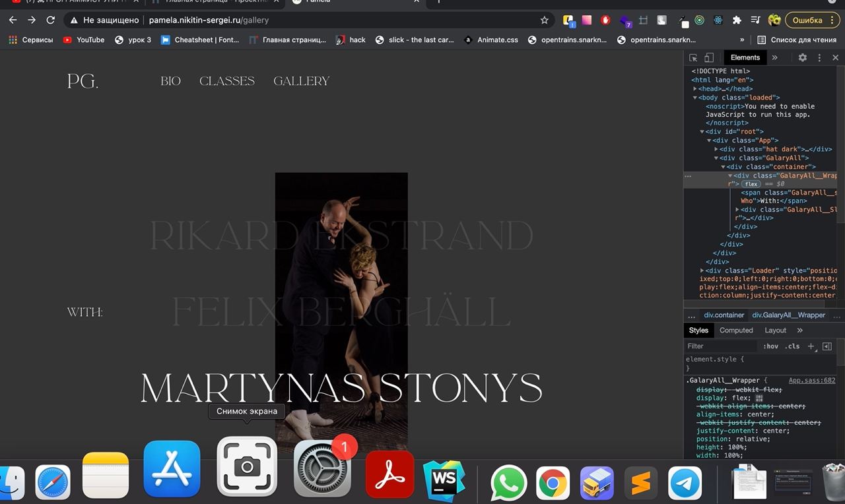This screenshot has width=845, height=504.
Task: Activate DevTools inspect element picker
Action: coord(693,57)
